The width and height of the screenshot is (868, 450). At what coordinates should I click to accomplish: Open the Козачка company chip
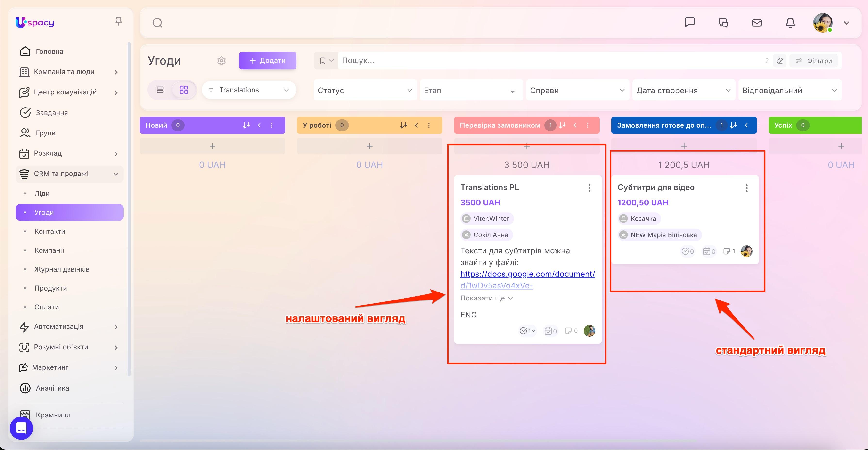(x=639, y=218)
